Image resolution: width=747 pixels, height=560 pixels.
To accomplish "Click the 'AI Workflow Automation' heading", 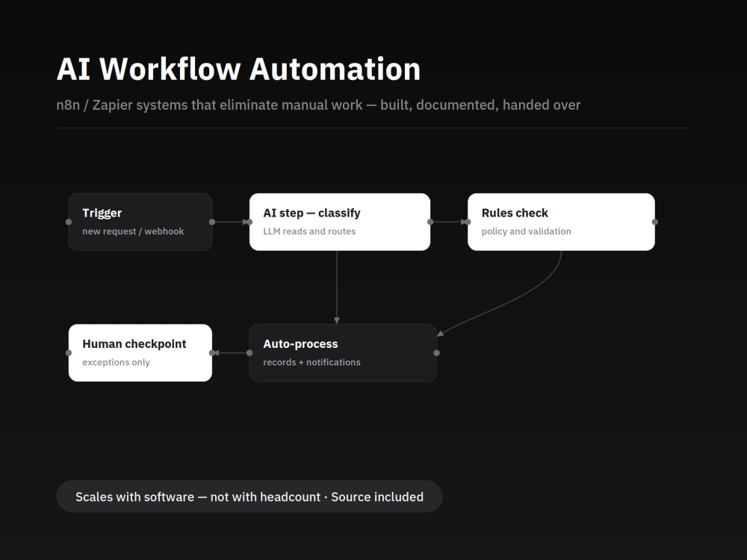I will point(239,69).
